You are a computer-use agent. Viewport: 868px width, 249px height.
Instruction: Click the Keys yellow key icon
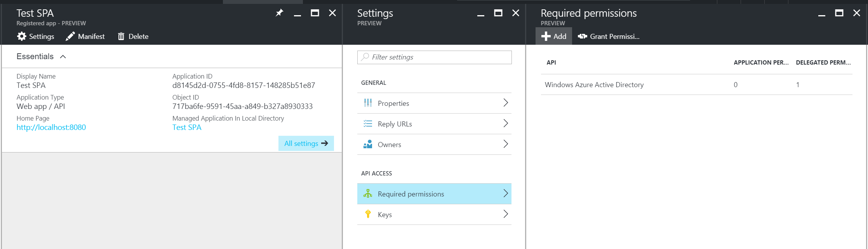[368, 214]
